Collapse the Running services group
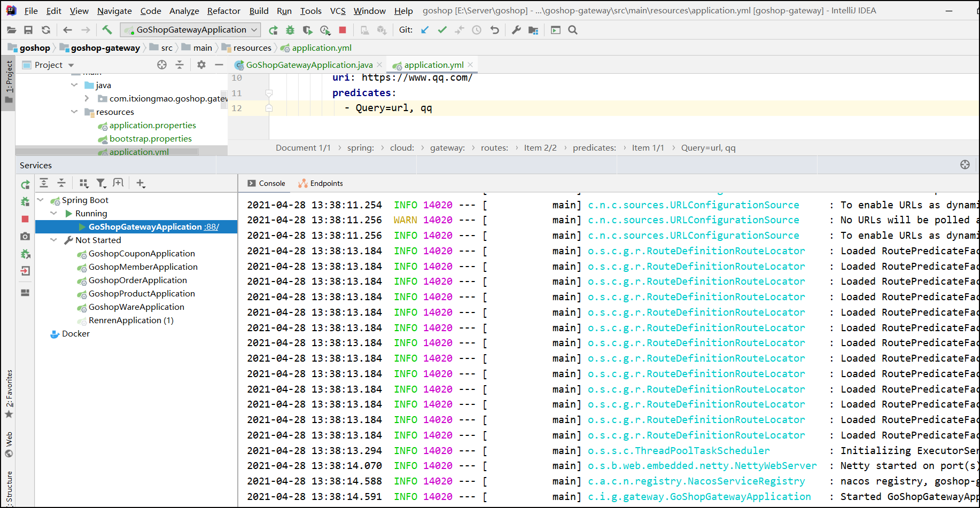980x508 pixels. click(53, 213)
